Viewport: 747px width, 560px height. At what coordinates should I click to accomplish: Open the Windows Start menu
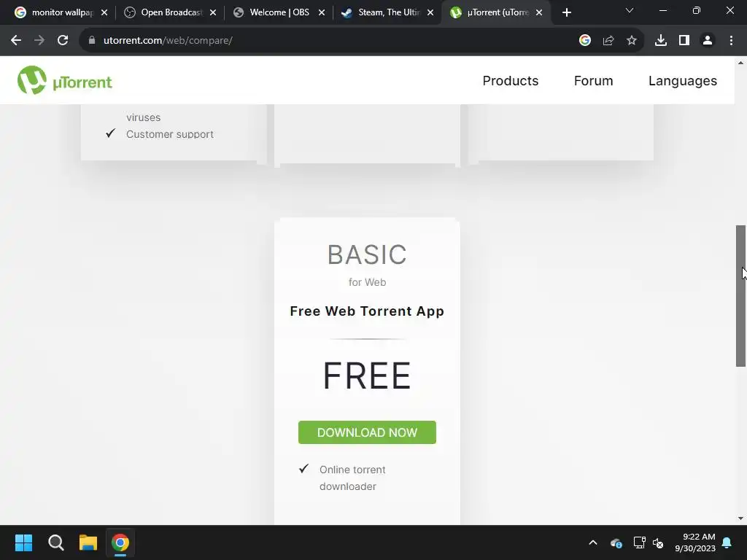click(23, 542)
